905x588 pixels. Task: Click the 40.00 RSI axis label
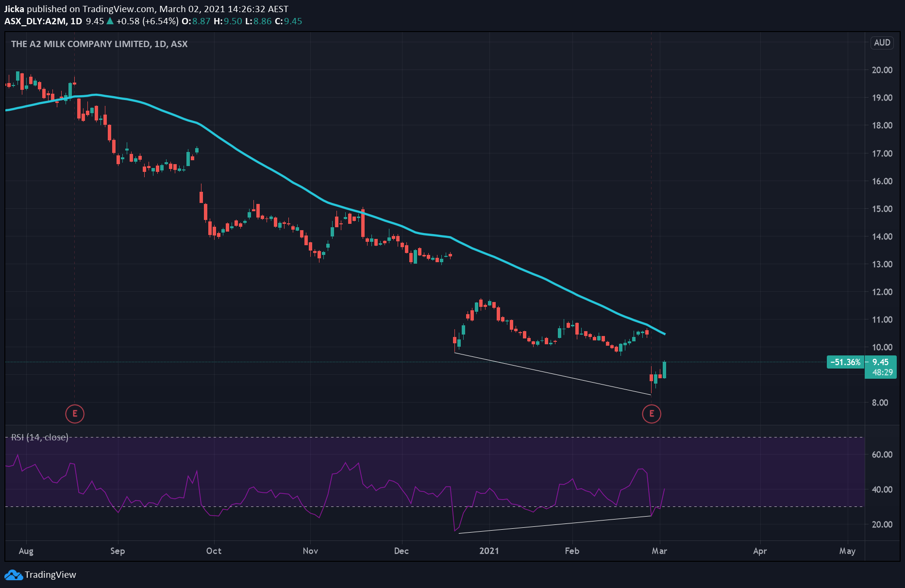882,489
